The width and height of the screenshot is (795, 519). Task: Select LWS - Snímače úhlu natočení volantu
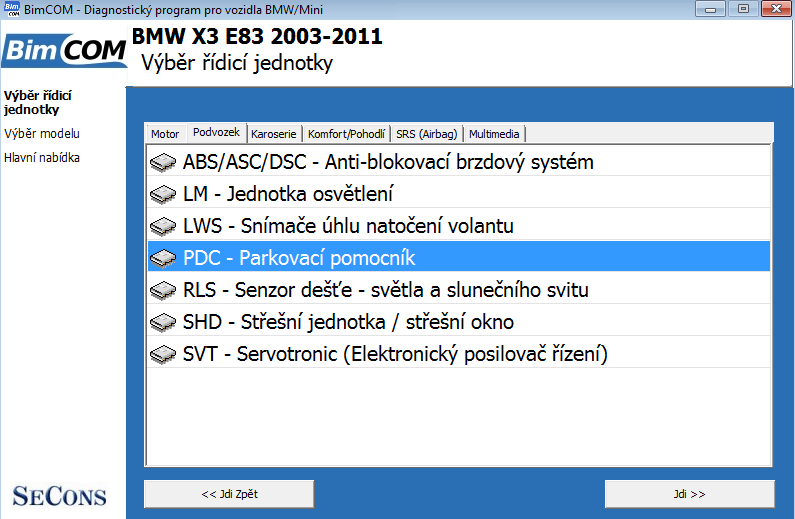(x=459, y=226)
